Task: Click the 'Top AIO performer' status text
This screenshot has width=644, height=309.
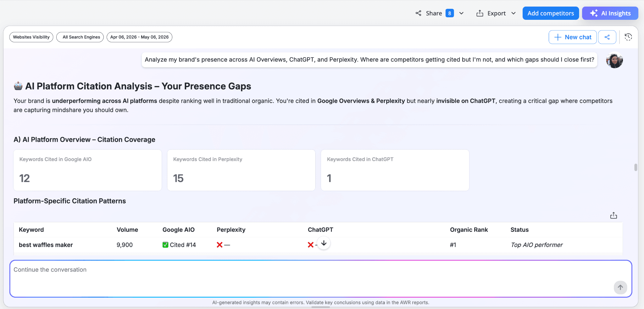Action: pyautogui.click(x=537, y=245)
